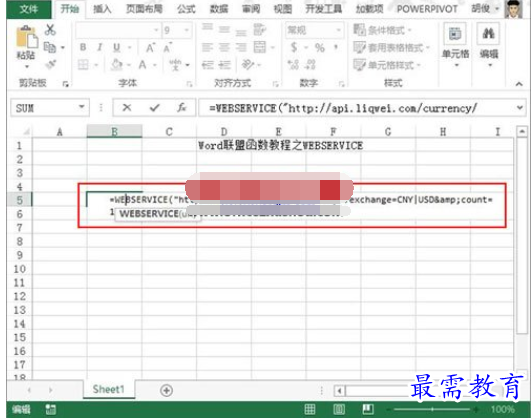Collapse the ribbon with the chevron
The width and height of the screenshot is (532, 418).
[x=519, y=84]
